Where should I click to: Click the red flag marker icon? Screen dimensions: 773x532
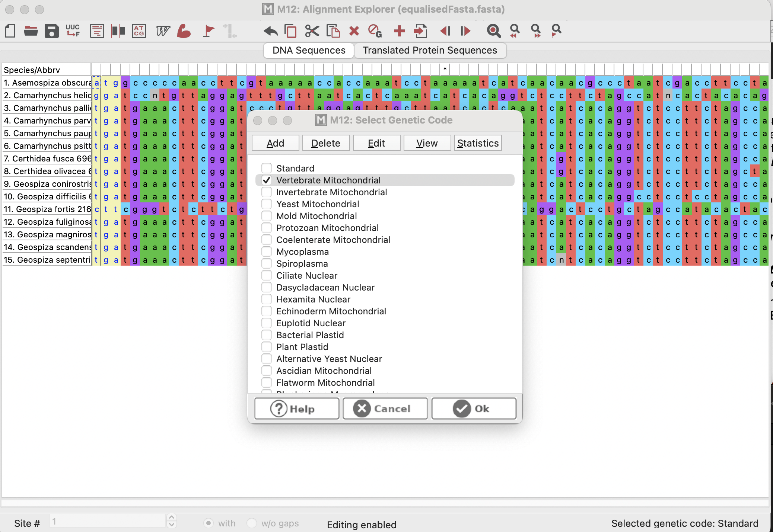pyautogui.click(x=209, y=31)
